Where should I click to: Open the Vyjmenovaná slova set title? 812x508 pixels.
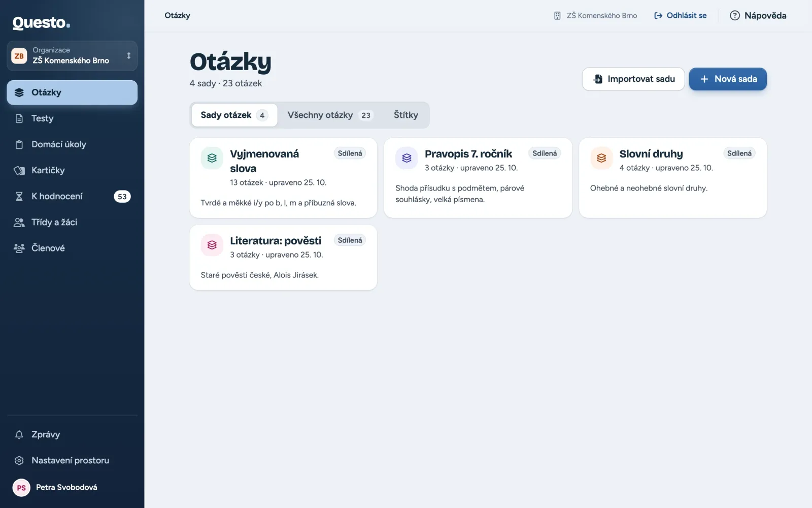264,161
